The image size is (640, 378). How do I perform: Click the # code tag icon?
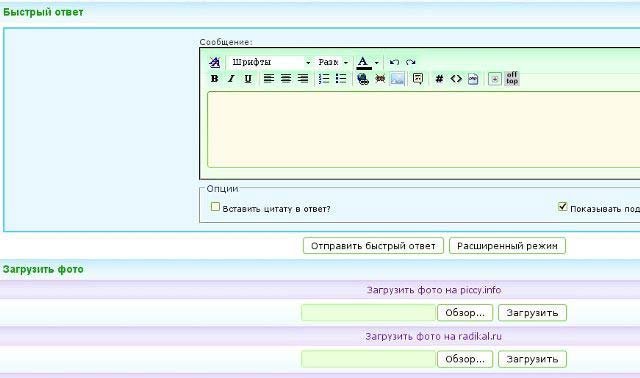(439, 79)
